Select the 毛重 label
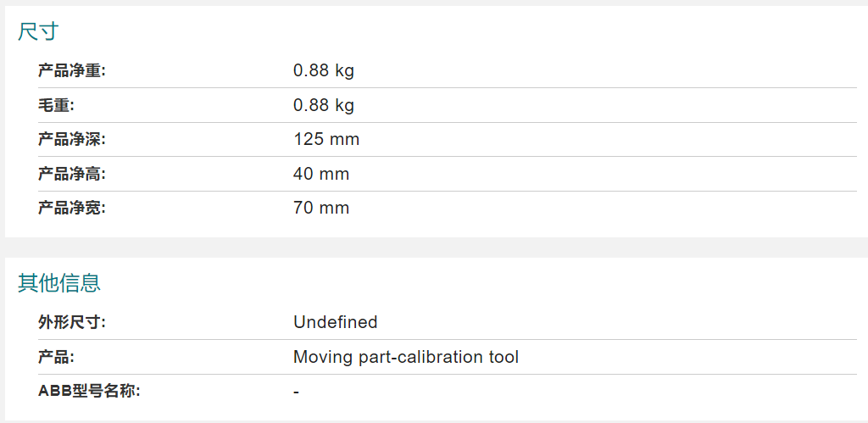Image resolution: width=868 pixels, height=423 pixels. tap(56, 105)
